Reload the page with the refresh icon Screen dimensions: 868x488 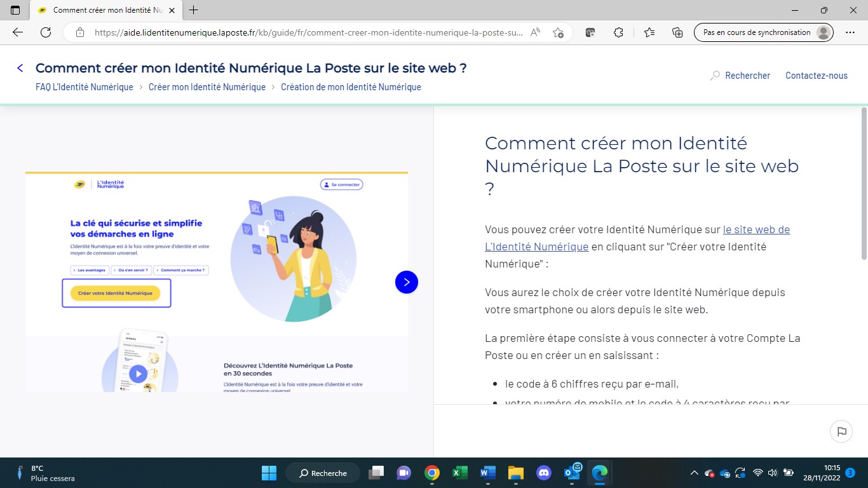(x=46, y=32)
